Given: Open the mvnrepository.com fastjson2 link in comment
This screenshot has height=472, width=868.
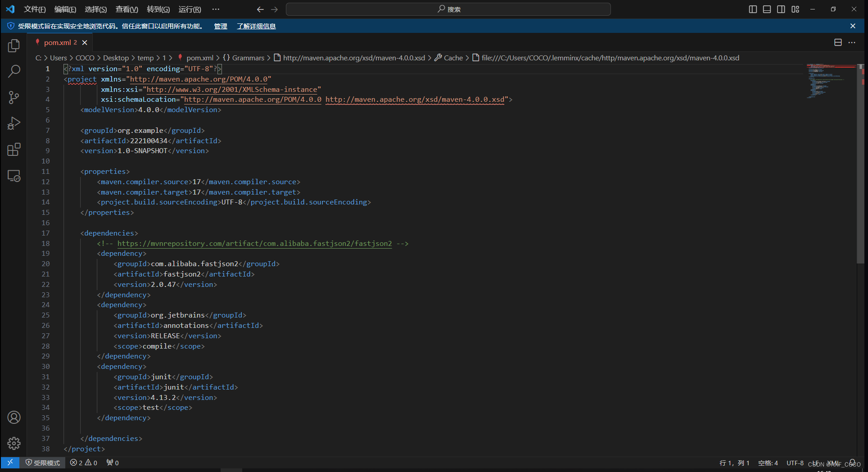Looking at the screenshot, I should [254, 243].
